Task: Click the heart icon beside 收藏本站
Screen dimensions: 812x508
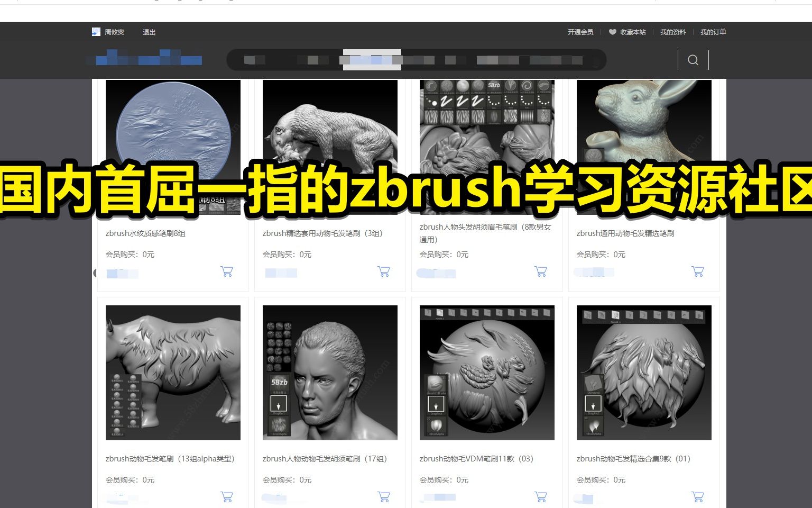Action: (612, 32)
